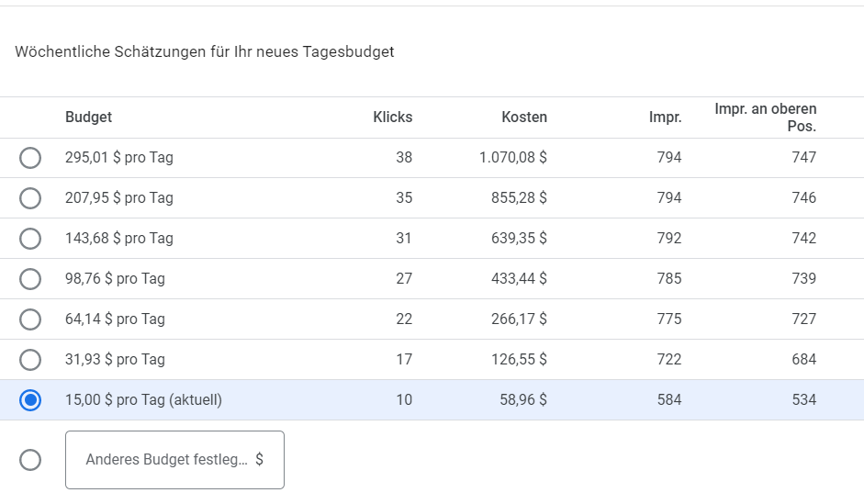The width and height of the screenshot is (864, 504).
Task: Select the 64,14 $ pro Tag radio option
Action: click(30, 319)
